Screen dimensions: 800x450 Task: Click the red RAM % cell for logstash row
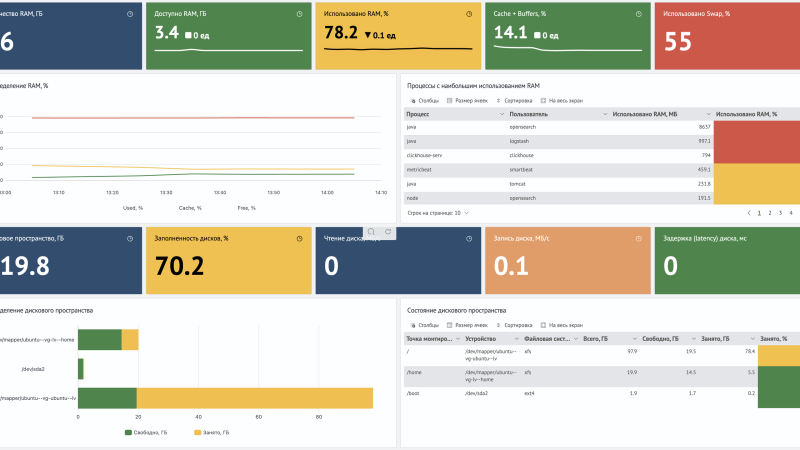(x=757, y=142)
